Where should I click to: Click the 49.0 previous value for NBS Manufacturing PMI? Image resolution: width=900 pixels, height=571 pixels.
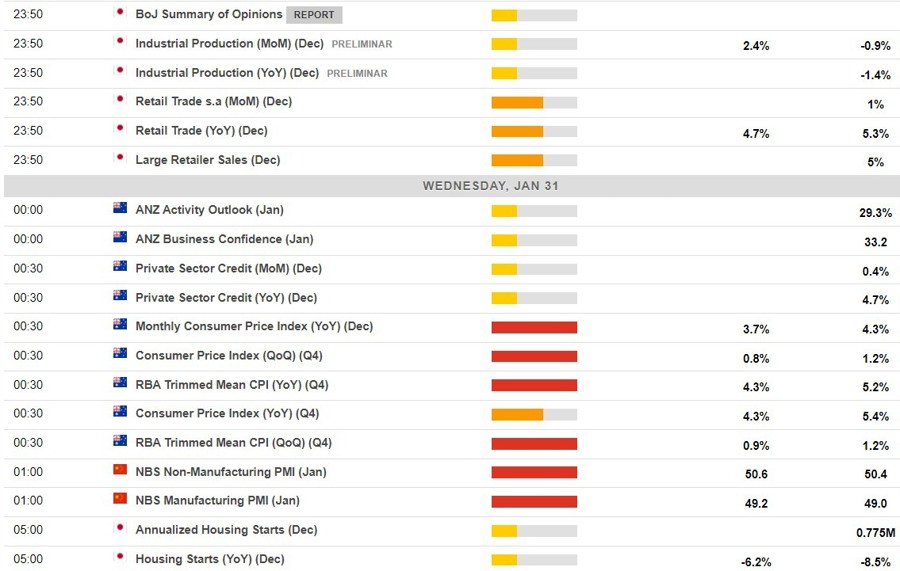point(875,504)
